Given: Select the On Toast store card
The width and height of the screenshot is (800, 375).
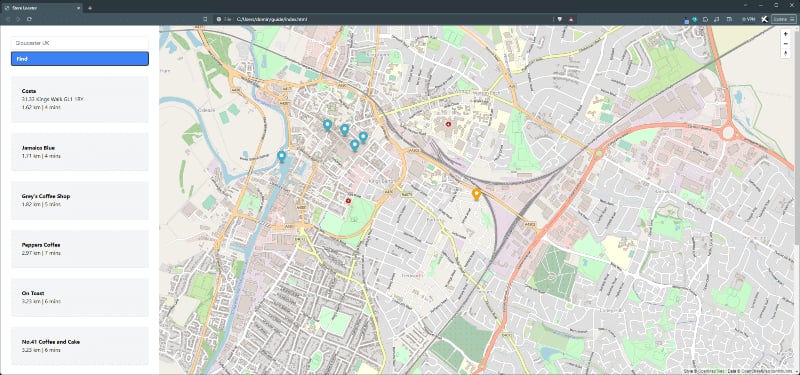Looking at the screenshot, I should point(80,297).
